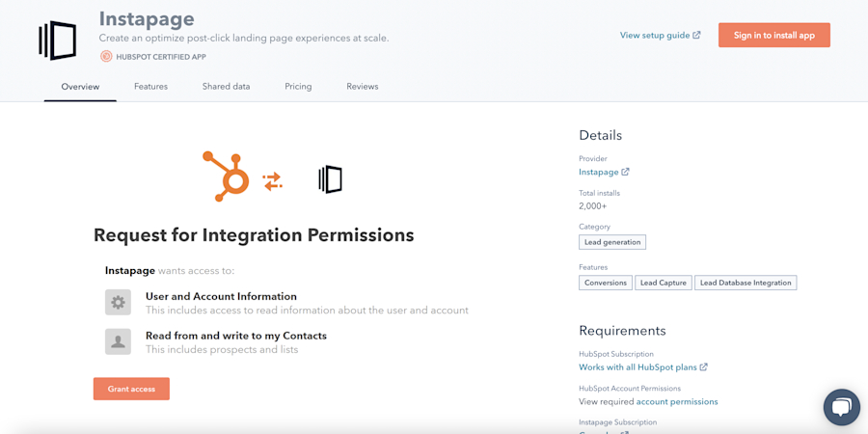
Task: Click the Grant access button
Action: coord(131,389)
